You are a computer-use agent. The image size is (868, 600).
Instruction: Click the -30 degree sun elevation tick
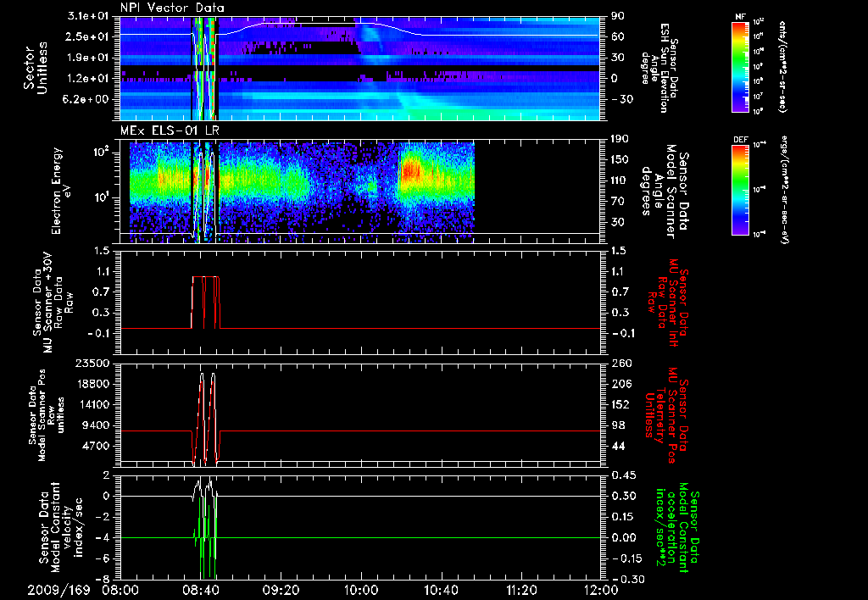click(621, 100)
